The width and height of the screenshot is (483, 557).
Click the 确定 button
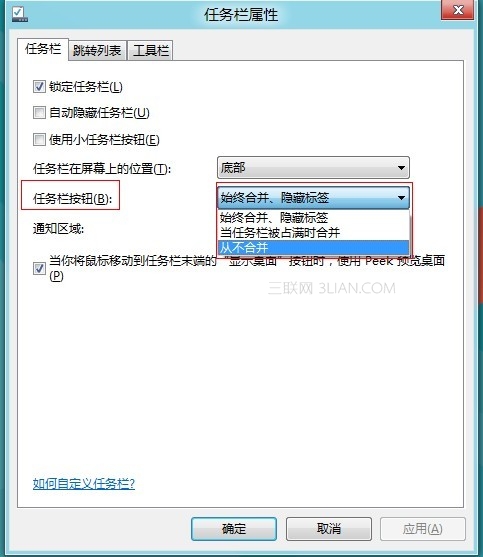click(234, 529)
